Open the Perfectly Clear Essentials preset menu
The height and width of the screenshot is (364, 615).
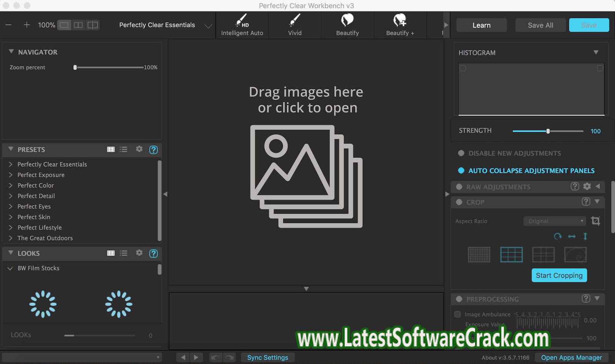208,26
